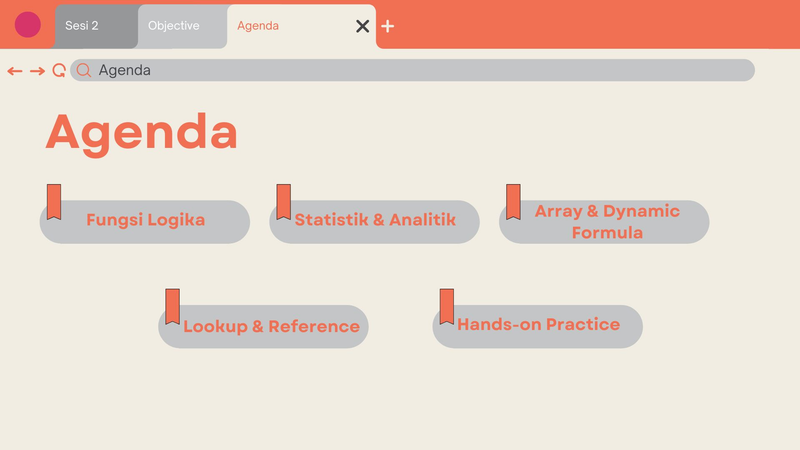Click bookmark icon on Fungsi Logika
Screen dimensions: 800x450
click(54, 202)
